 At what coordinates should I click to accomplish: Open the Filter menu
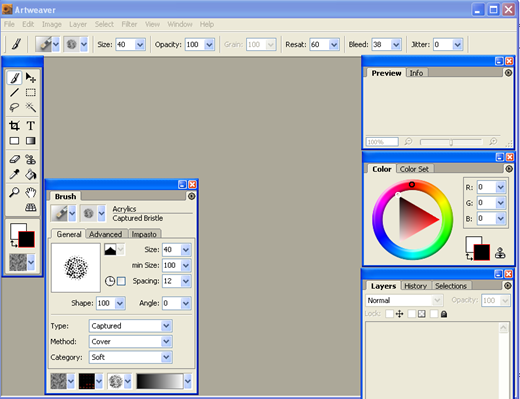click(129, 24)
